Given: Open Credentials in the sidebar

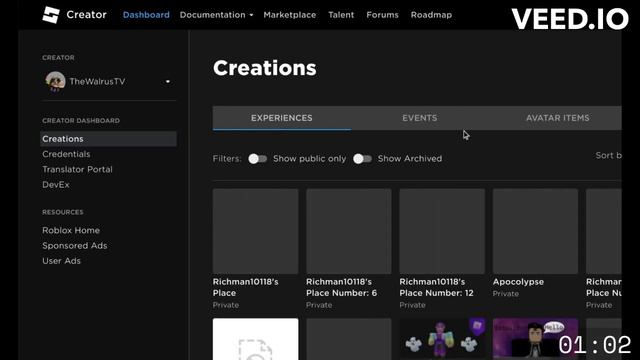Looking at the screenshot, I should (66, 154).
